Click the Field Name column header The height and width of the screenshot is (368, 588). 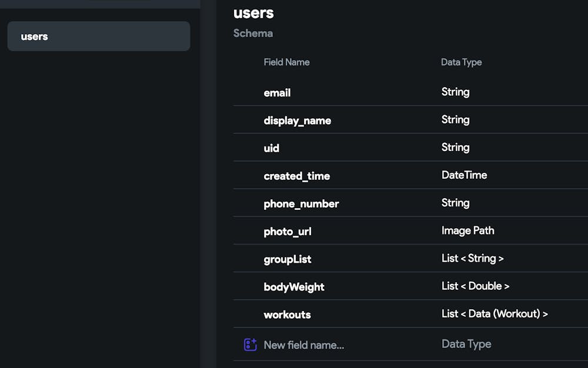tap(287, 62)
